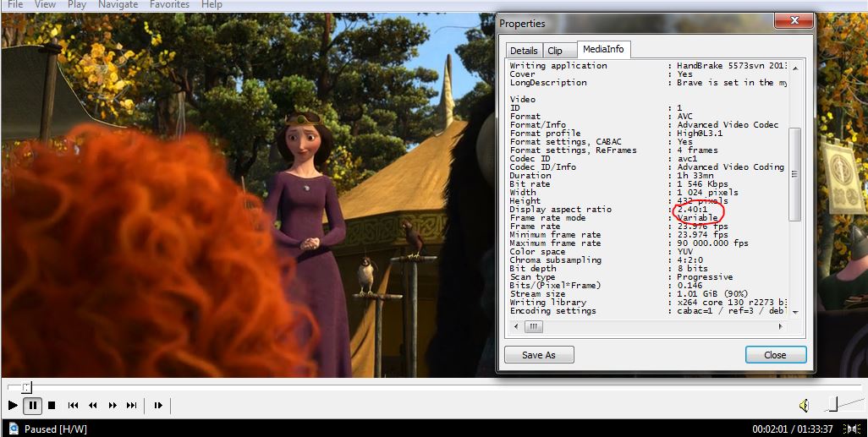Viewport: 868px width, 437px height.
Task: Click the MediaInfo vertical scrollbar thumb
Action: click(794, 174)
